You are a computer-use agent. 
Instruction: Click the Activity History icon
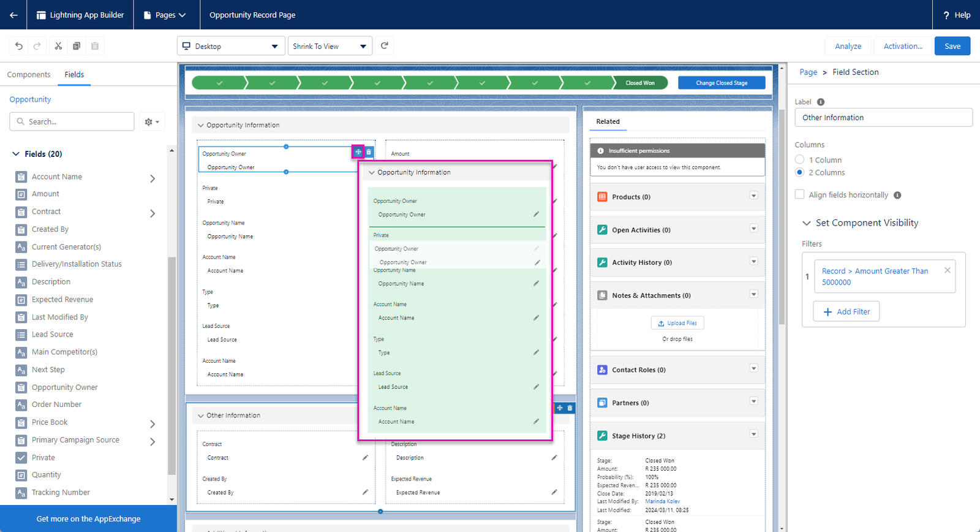tap(602, 262)
